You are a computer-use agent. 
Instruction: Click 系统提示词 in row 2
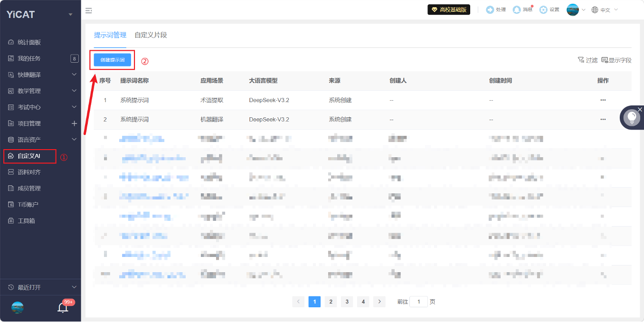click(135, 119)
